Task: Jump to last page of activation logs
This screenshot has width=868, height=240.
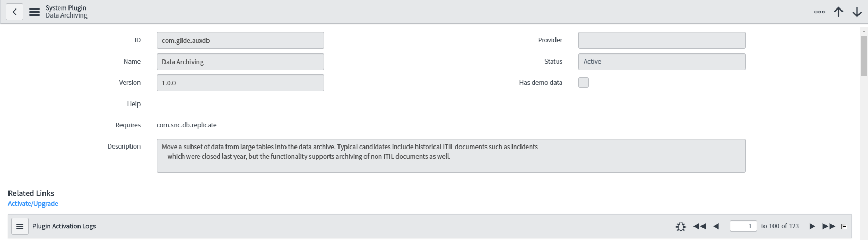Action: [x=829, y=226]
